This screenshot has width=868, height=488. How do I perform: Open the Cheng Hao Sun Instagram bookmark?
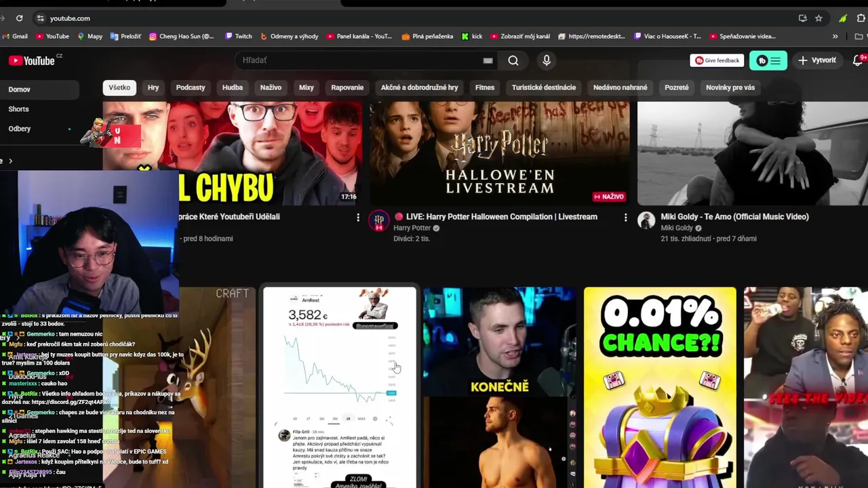point(181,36)
